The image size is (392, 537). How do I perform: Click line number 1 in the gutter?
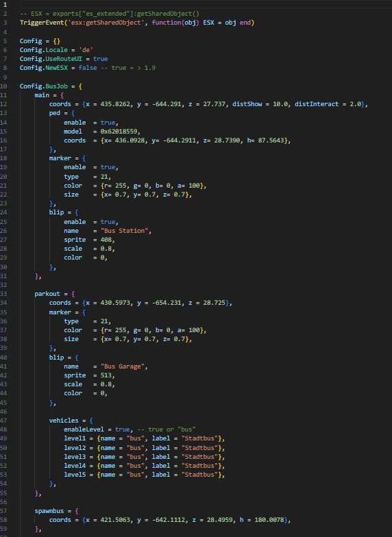pyautogui.click(x=5, y=5)
